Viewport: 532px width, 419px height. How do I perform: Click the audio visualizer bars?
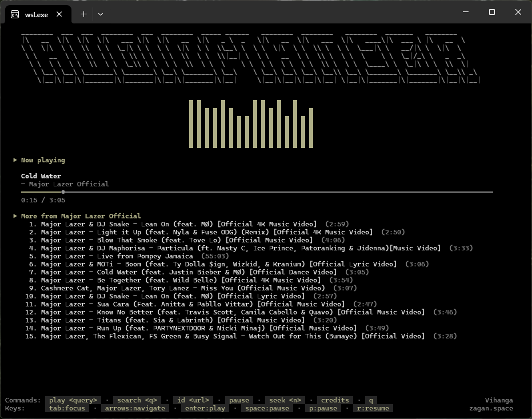[251, 124]
